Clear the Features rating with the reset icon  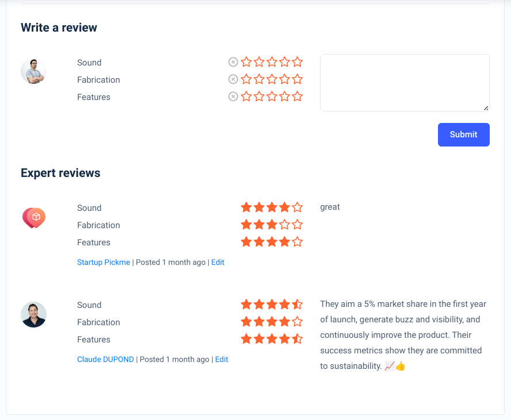coord(233,97)
